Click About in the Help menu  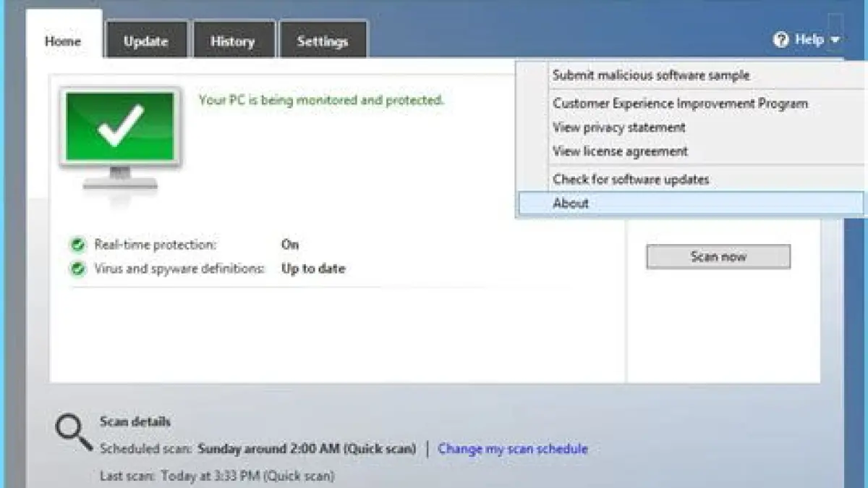pos(571,203)
